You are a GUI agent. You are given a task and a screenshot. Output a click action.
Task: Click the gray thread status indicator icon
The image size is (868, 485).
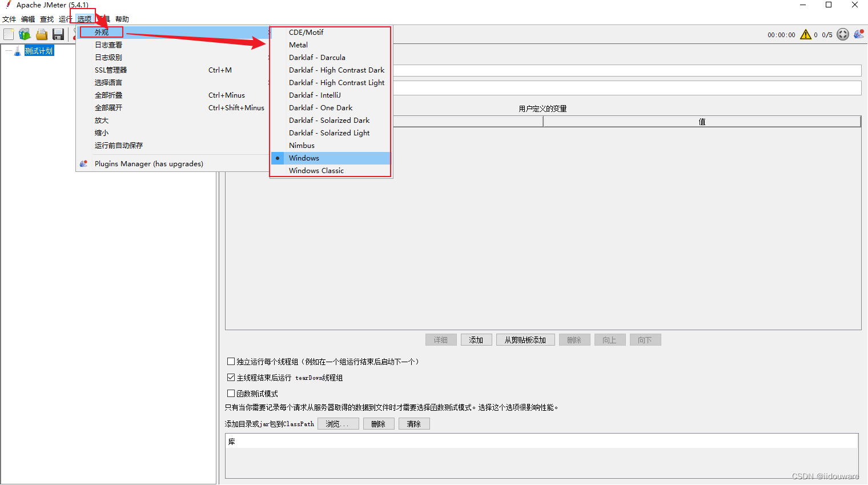coord(843,34)
